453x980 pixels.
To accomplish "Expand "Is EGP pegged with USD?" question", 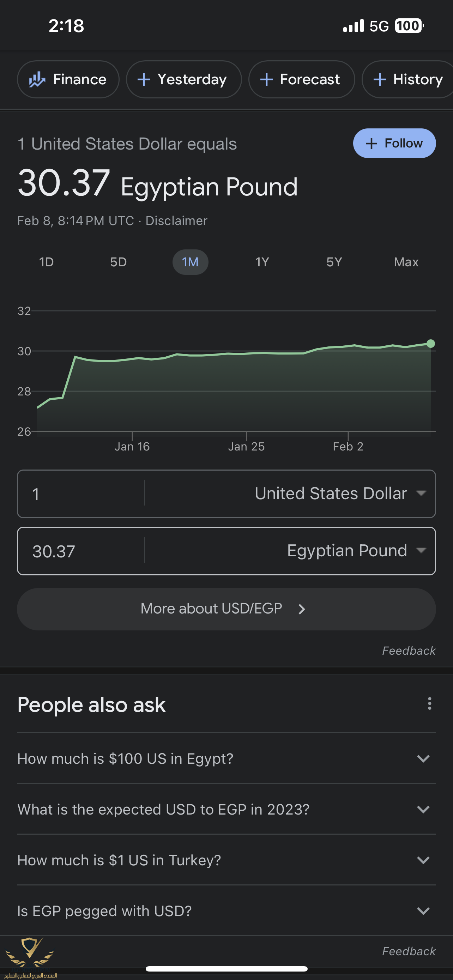I will point(226,911).
